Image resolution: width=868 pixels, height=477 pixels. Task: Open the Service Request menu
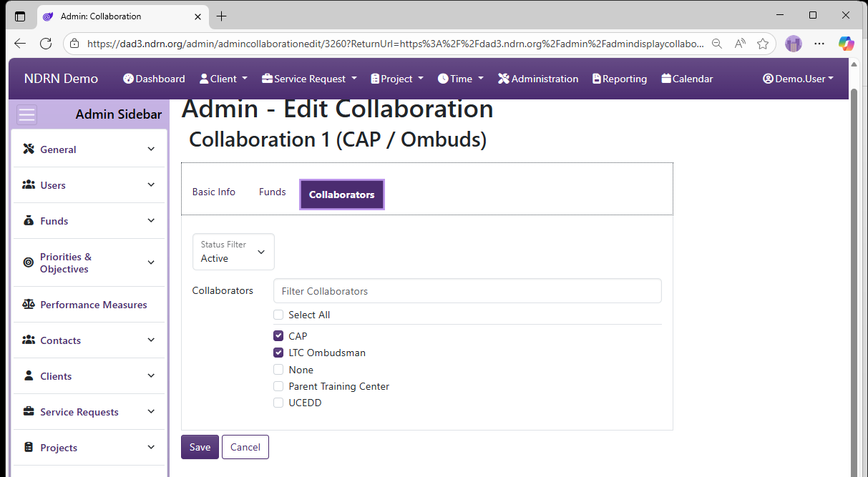309,79
